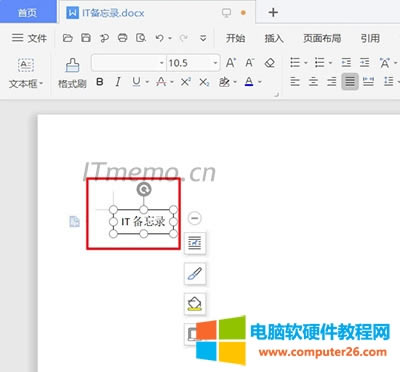Click the document page icon in left margin
400x372 pixels.
pos(74,221)
